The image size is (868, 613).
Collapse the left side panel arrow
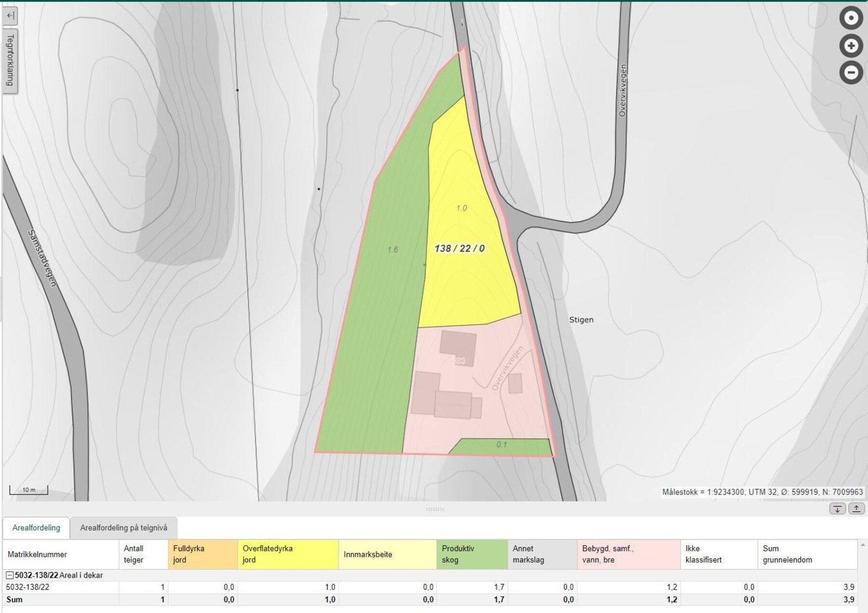10,15
